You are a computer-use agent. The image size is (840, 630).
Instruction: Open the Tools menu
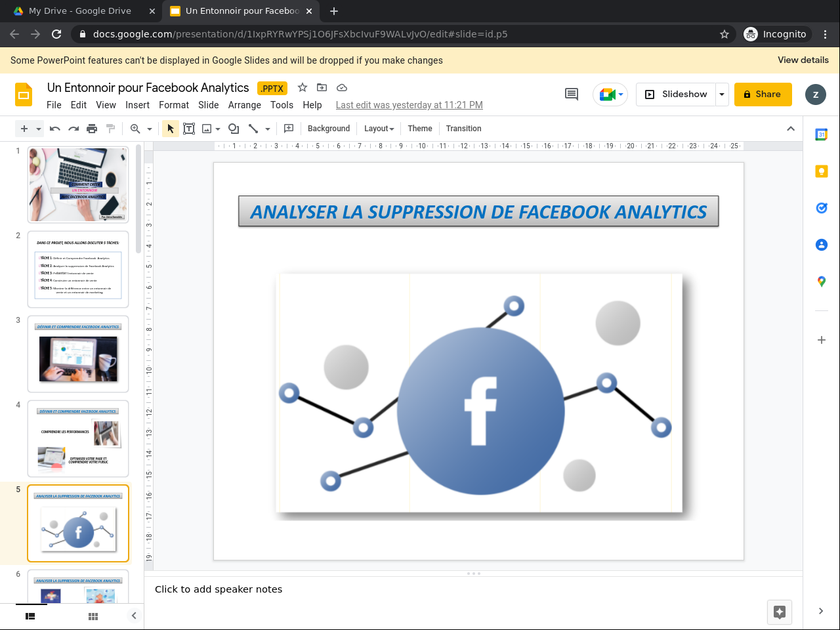click(x=282, y=105)
